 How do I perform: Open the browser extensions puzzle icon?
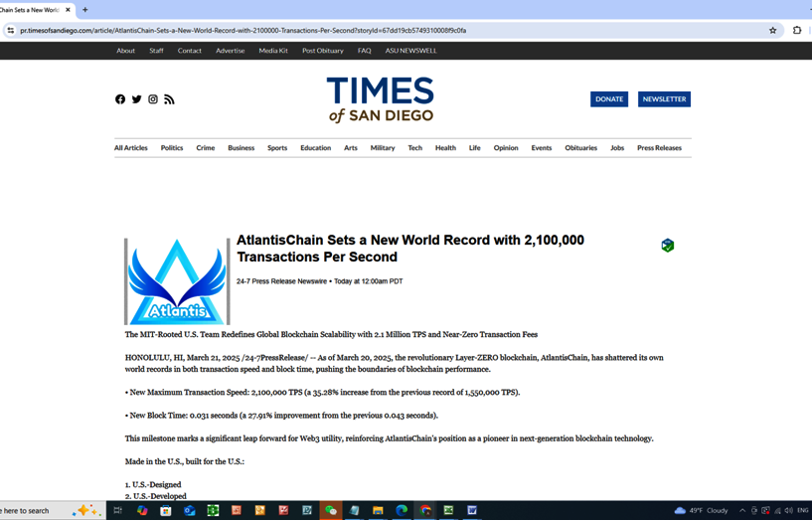point(797,30)
